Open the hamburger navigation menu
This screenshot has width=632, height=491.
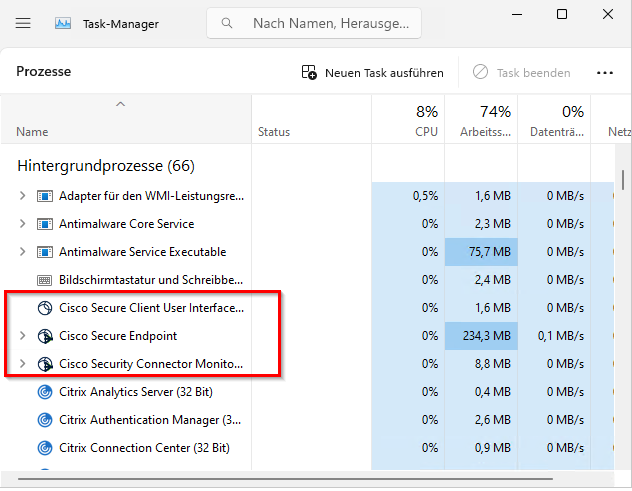[24, 23]
